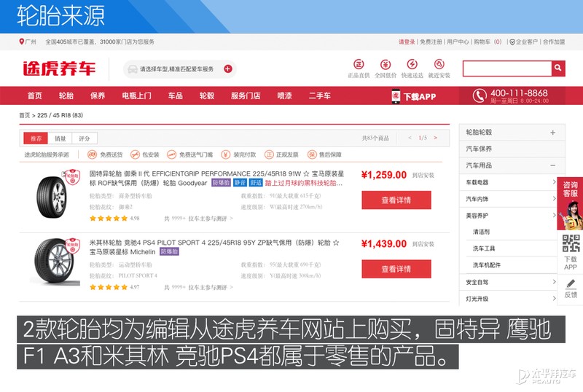The width and height of the screenshot is (583, 392).
Task: Go to previous page arrow in pagination
Action: coord(410,138)
